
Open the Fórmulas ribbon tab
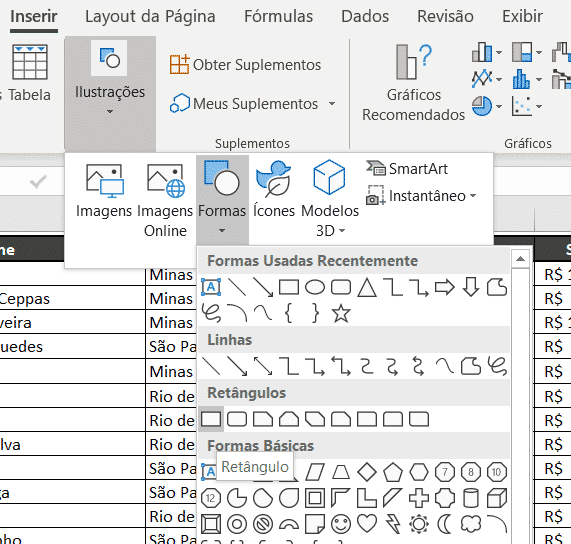pyautogui.click(x=278, y=17)
